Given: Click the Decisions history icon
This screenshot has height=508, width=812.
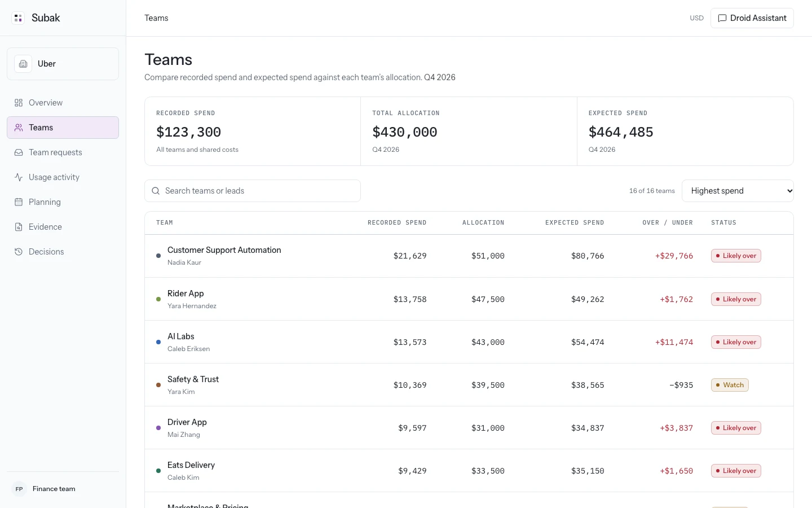Looking at the screenshot, I should click(19, 252).
